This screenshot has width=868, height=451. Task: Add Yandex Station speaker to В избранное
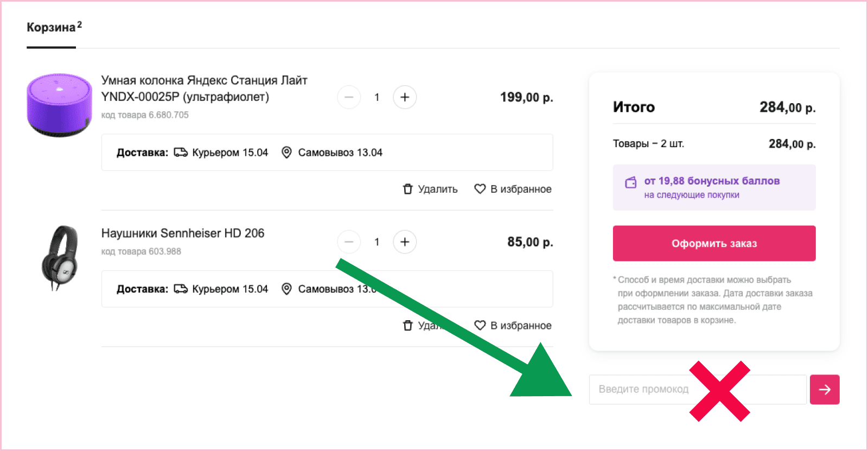pyautogui.click(x=513, y=189)
